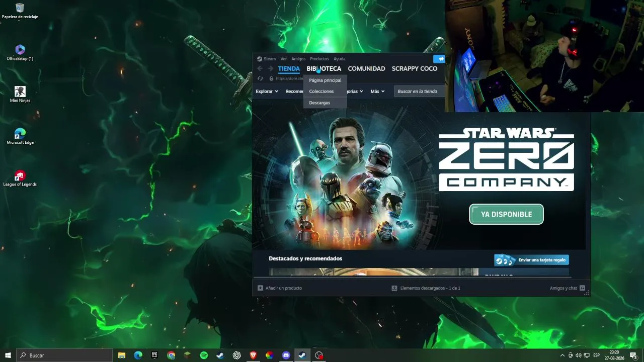
Task: Click the YA DISPONIBLE button
Action: tap(506, 214)
